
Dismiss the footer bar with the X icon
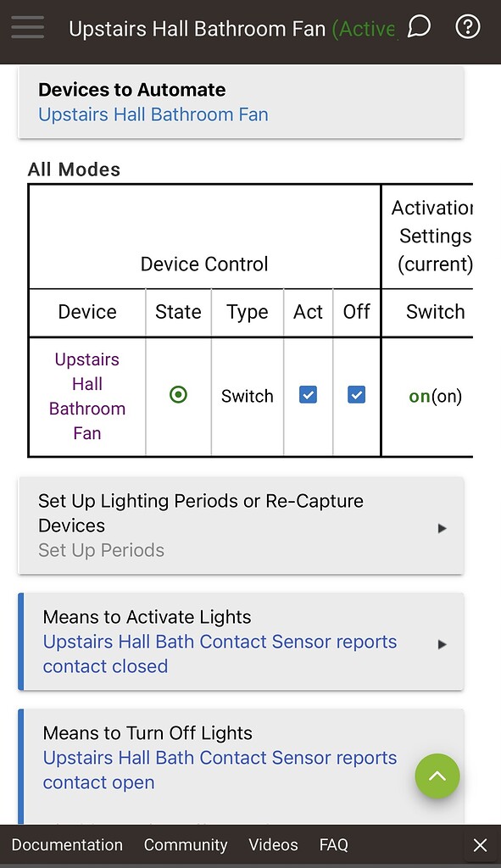point(481,844)
